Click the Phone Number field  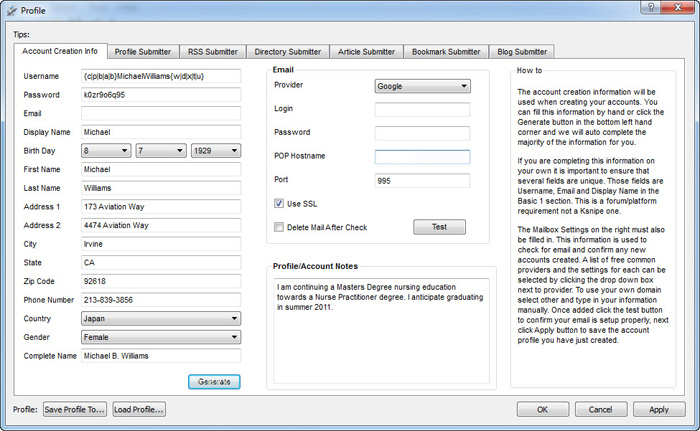point(161,300)
